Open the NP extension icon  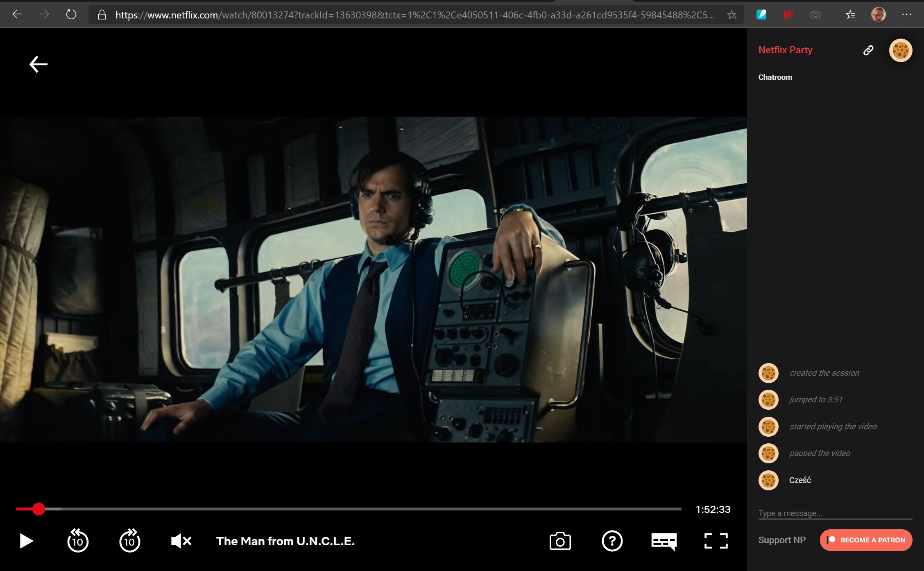[788, 15]
